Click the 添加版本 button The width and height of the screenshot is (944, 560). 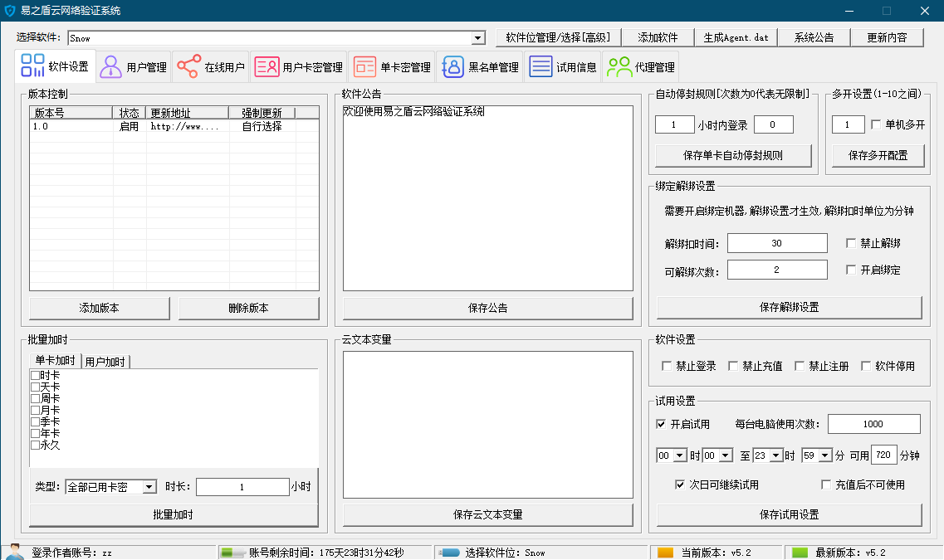100,308
